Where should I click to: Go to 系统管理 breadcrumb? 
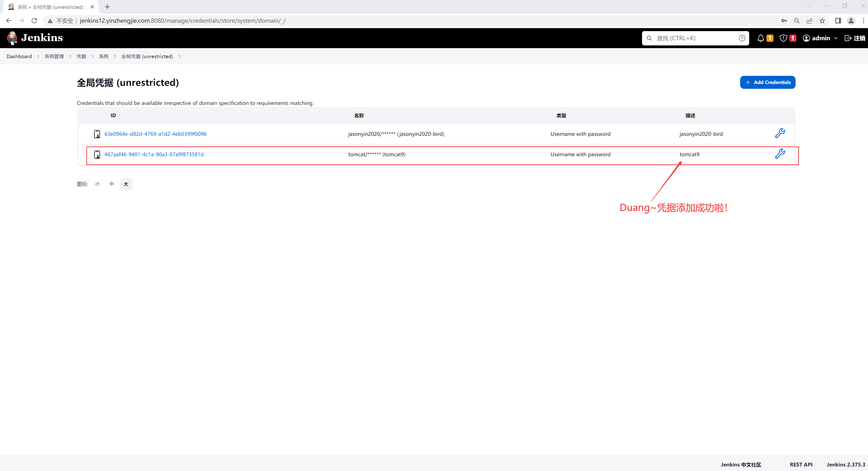[54, 56]
